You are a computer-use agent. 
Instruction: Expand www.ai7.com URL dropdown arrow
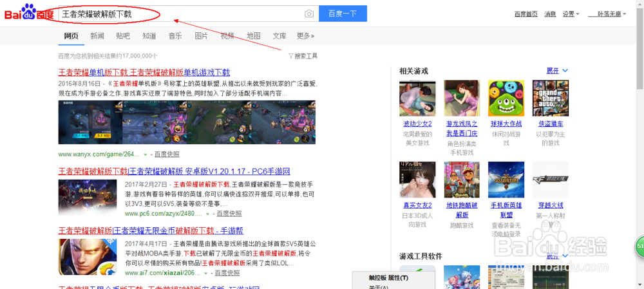point(206,273)
